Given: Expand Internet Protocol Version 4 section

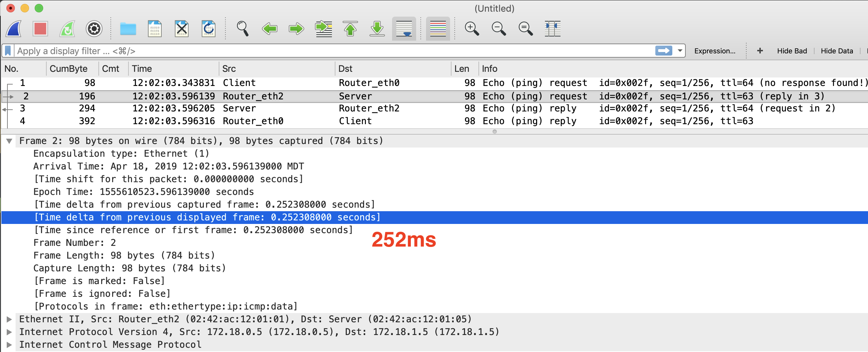Looking at the screenshot, I should (x=10, y=332).
